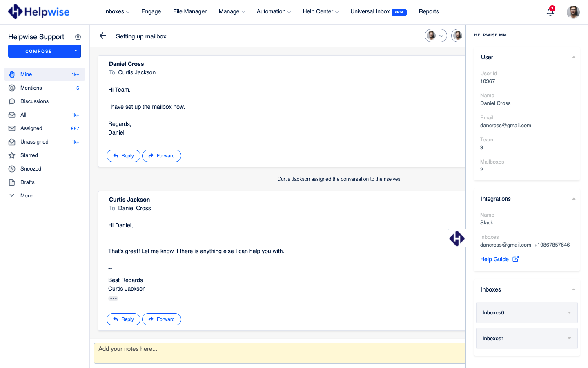Viewport: 588px width, 368px height.
Task: Click the Assigned envelope icon
Action: [x=12, y=128]
